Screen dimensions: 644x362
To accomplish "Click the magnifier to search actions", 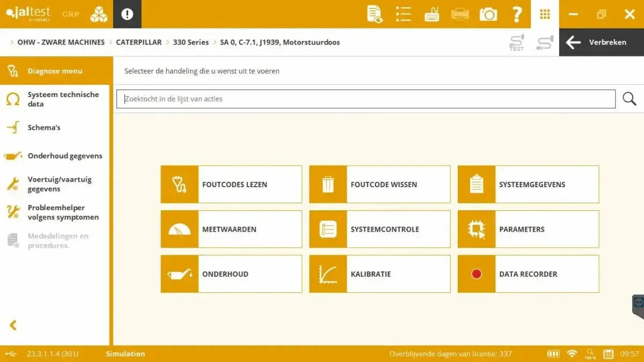I will point(629,99).
